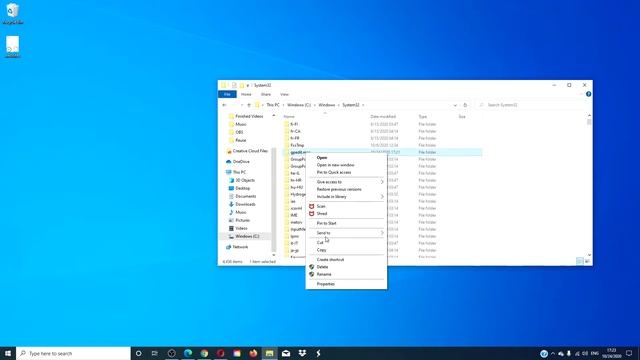The width and height of the screenshot is (640, 360).
Task: Select Finished Videos in navigation pane
Action: 249,116
